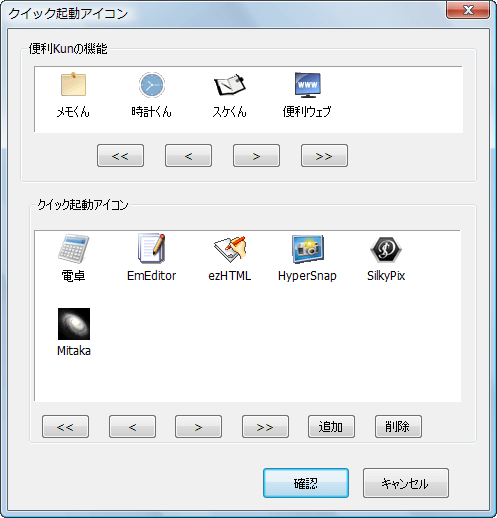
Task: Click the 便利ウェブ label text
Action: click(307, 111)
